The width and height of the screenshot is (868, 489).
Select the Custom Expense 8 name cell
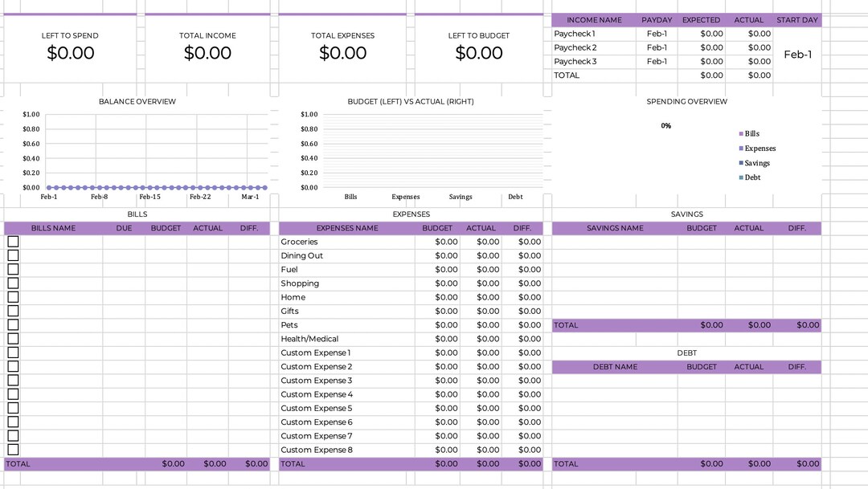coord(347,450)
